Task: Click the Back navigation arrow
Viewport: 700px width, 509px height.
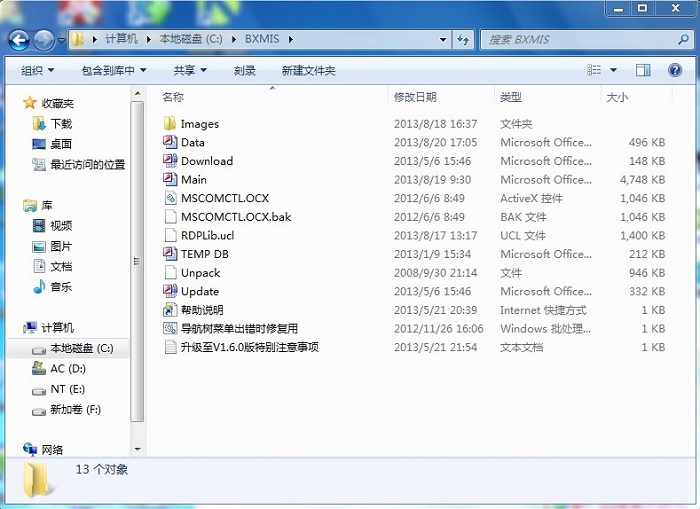Action: pos(19,40)
